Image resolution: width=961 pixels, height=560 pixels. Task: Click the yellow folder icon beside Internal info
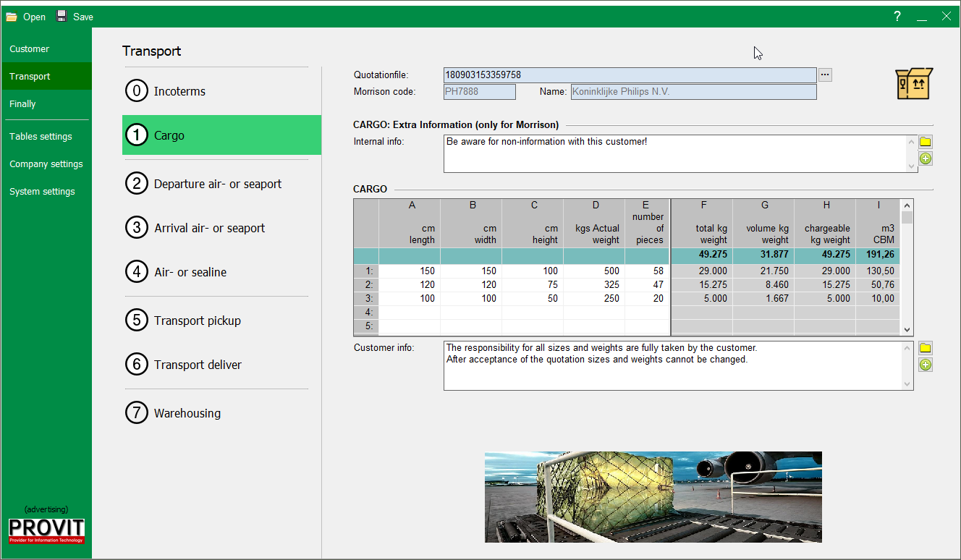(925, 142)
